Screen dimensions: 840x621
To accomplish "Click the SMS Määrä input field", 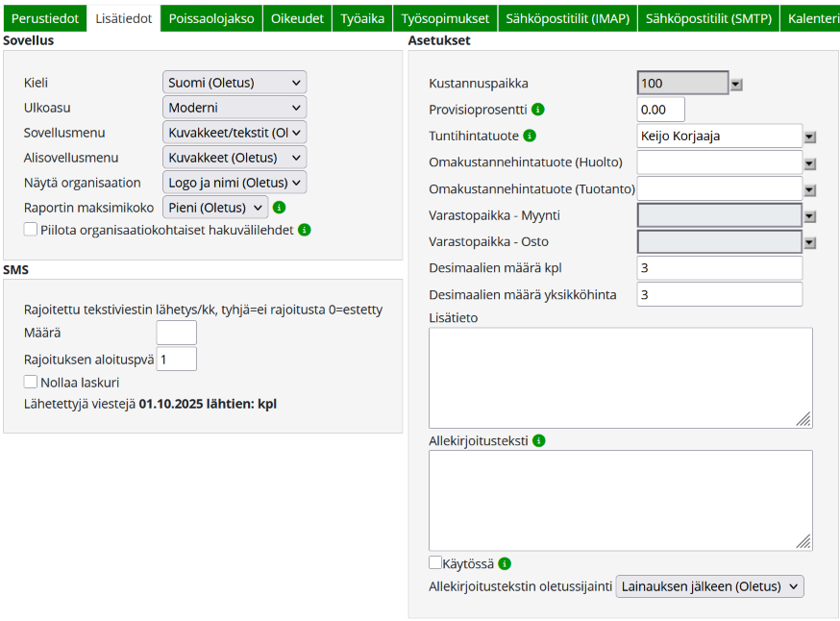I will click(x=176, y=333).
